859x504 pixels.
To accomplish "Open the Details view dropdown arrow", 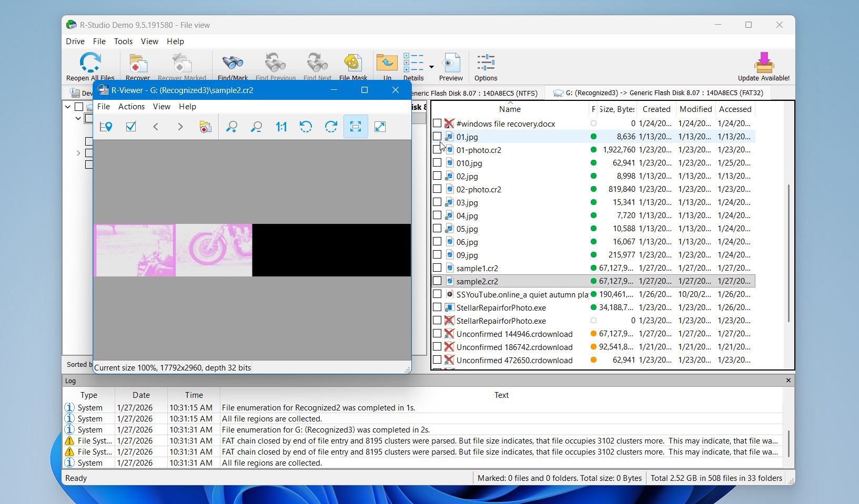I will (431, 67).
